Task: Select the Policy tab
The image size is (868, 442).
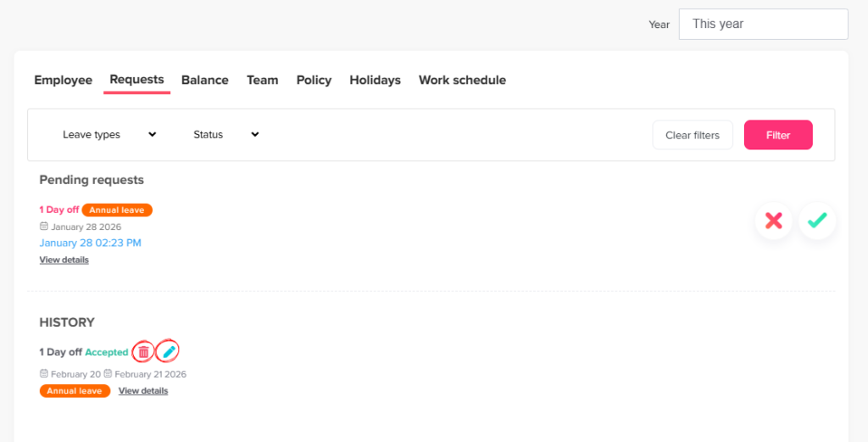Action: pyautogui.click(x=314, y=80)
